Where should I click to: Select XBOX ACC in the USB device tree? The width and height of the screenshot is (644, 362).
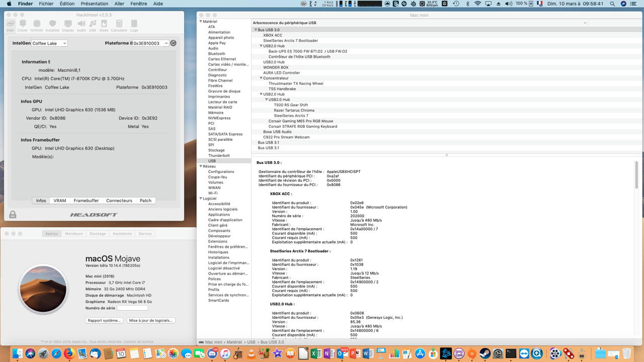[273, 35]
